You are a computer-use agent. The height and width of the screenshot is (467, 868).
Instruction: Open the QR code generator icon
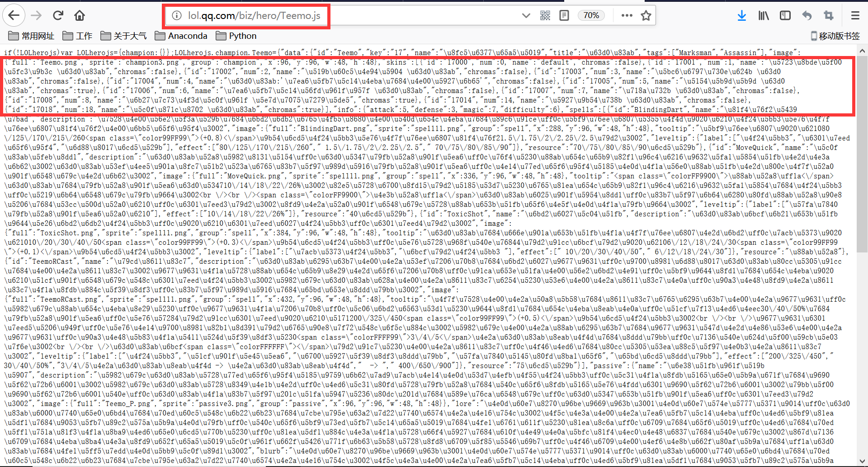tap(545, 16)
